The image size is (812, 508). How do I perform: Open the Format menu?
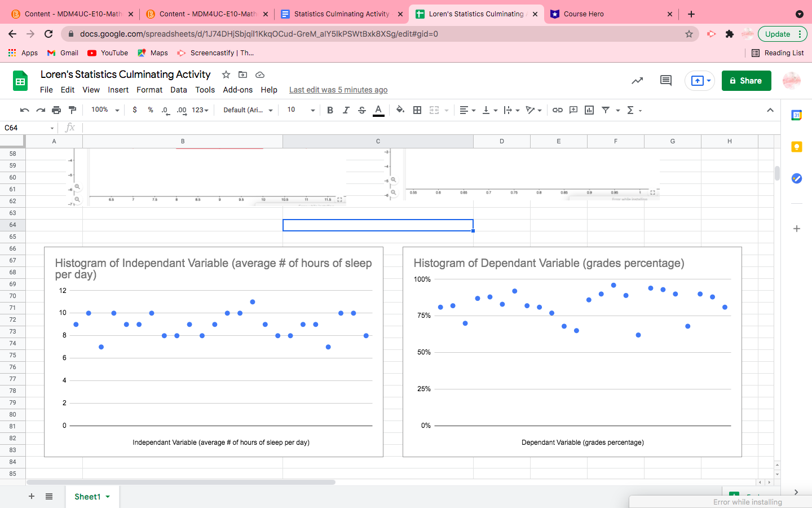point(149,90)
